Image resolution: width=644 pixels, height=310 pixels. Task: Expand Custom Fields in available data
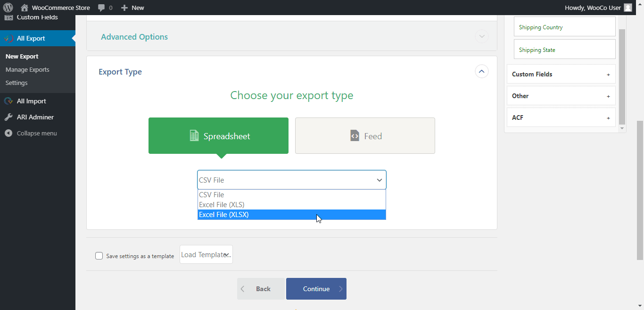coord(561,74)
